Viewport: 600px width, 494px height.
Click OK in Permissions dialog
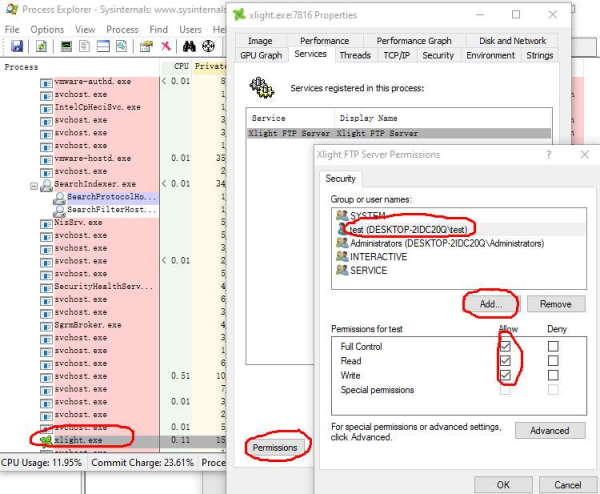[x=503, y=485]
